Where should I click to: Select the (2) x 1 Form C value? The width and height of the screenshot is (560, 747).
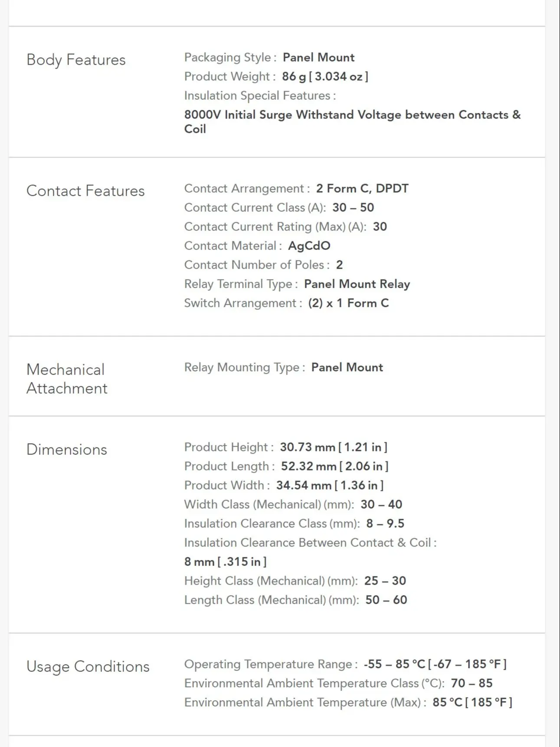348,303
